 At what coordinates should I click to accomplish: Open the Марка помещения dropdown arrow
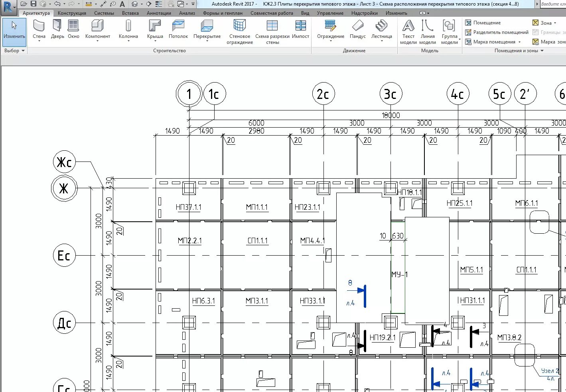pyautogui.click(x=519, y=42)
